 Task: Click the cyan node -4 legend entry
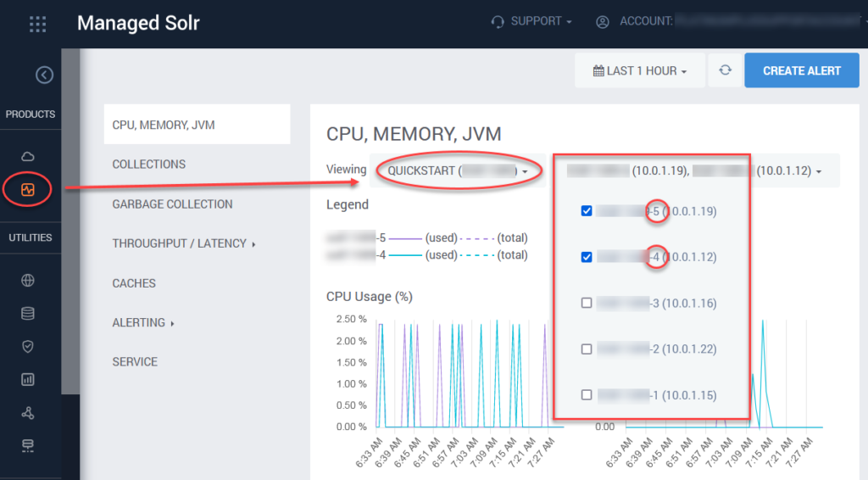point(427,255)
